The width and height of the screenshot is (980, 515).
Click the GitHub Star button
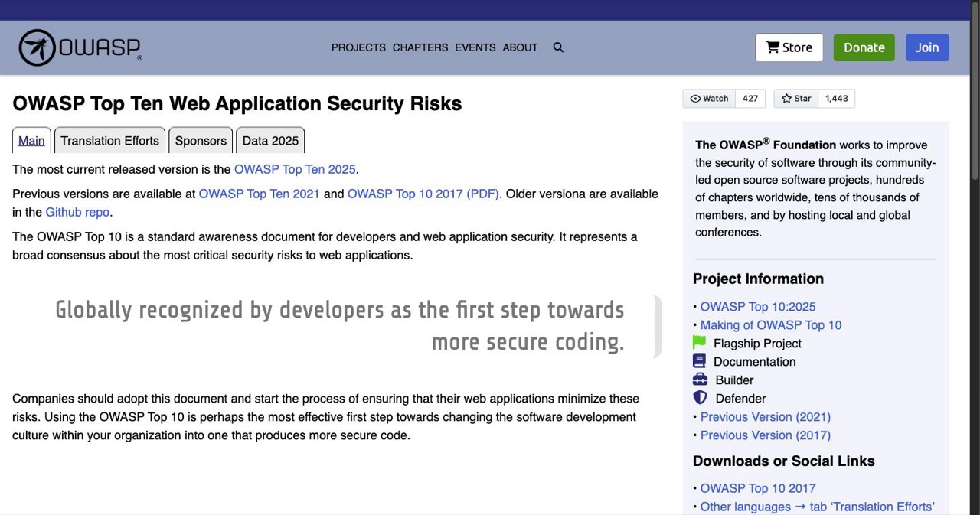point(796,99)
